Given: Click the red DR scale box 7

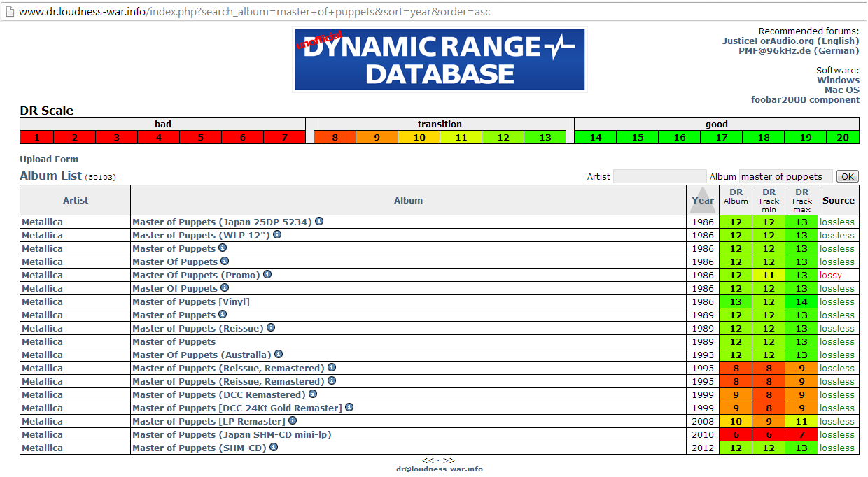Looking at the screenshot, I should click(284, 137).
